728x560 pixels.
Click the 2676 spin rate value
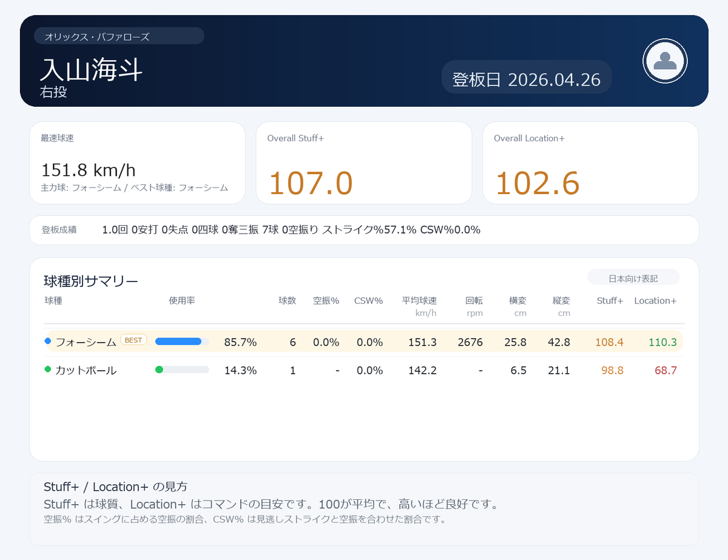470,342
